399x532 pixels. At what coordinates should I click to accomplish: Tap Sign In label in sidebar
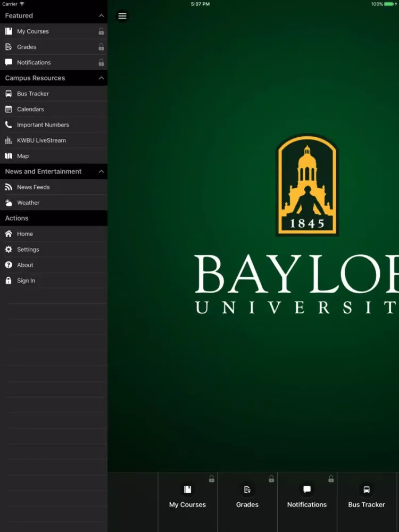pyautogui.click(x=26, y=280)
